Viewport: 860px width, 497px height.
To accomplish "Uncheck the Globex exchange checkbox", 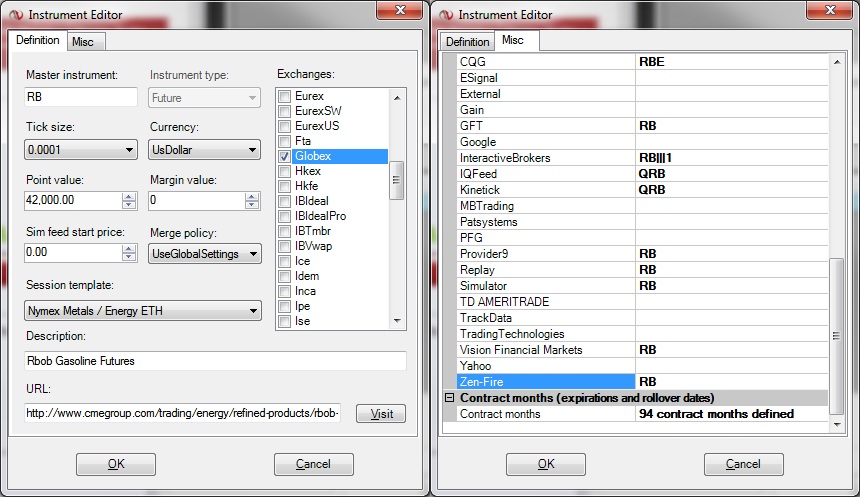I will pyautogui.click(x=285, y=156).
